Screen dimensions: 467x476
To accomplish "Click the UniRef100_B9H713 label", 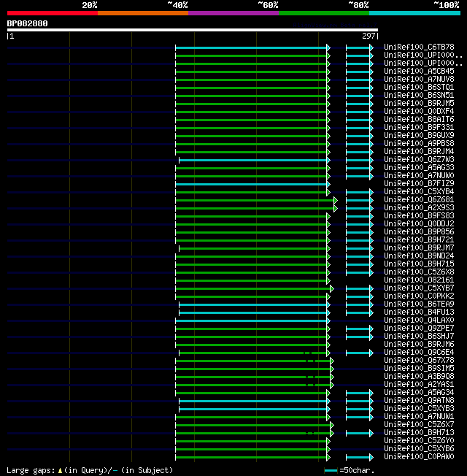I will pos(419,433).
